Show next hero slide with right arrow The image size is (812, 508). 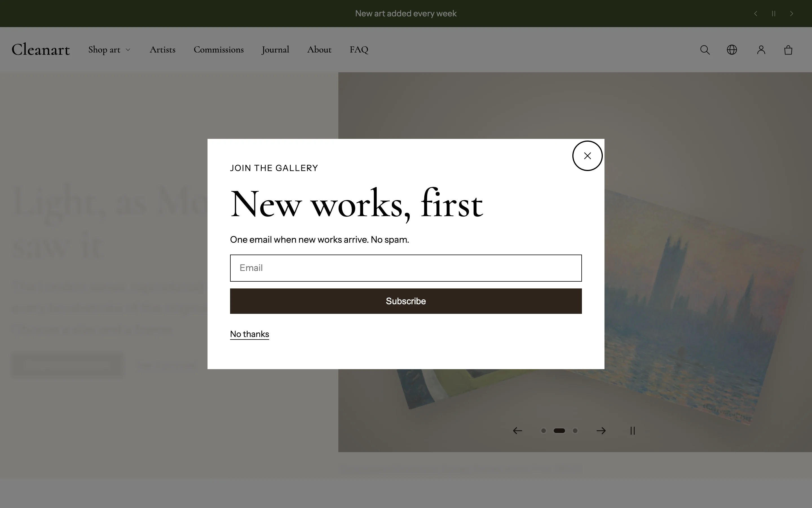point(601,431)
